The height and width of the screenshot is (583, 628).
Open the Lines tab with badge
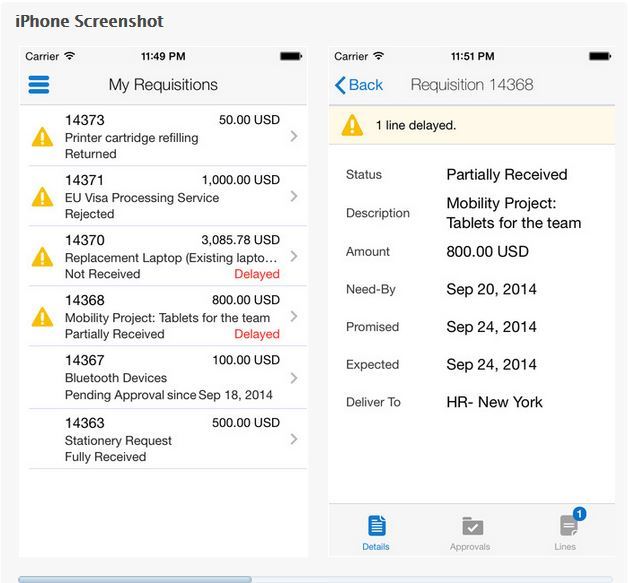tap(567, 526)
